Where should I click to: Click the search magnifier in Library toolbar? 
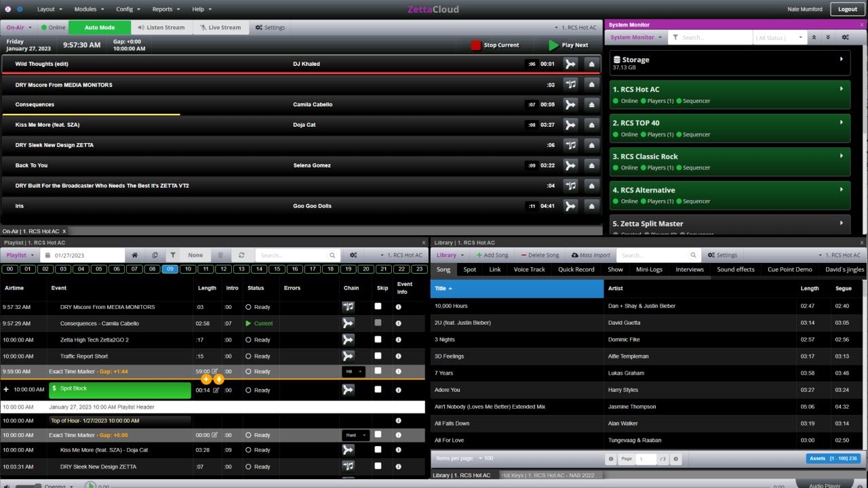point(693,256)
